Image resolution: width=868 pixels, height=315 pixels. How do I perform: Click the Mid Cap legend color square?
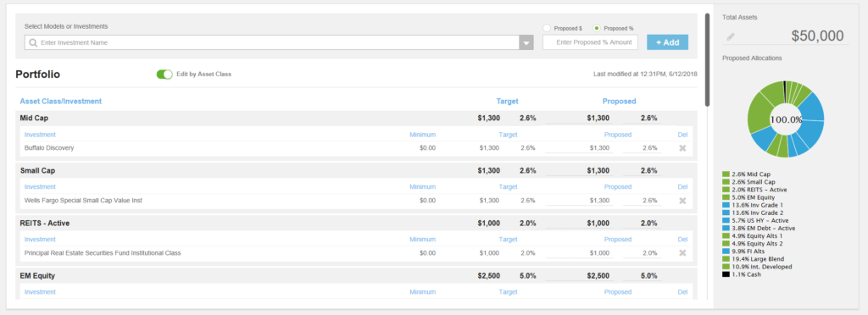[726, 174]
